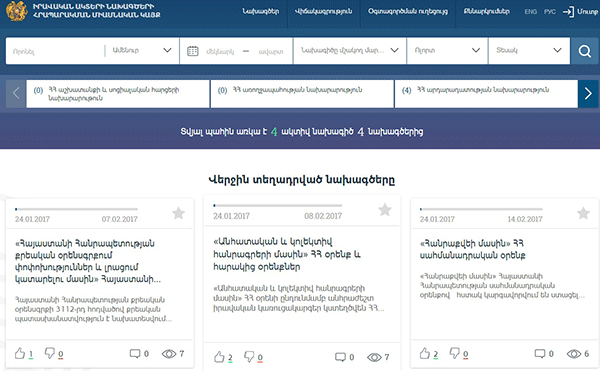The width and height of the screenshot is (600, 371).
Task: Click the Վերջին տեղադրված նախագծերը heading
Action: pos(302,180)
